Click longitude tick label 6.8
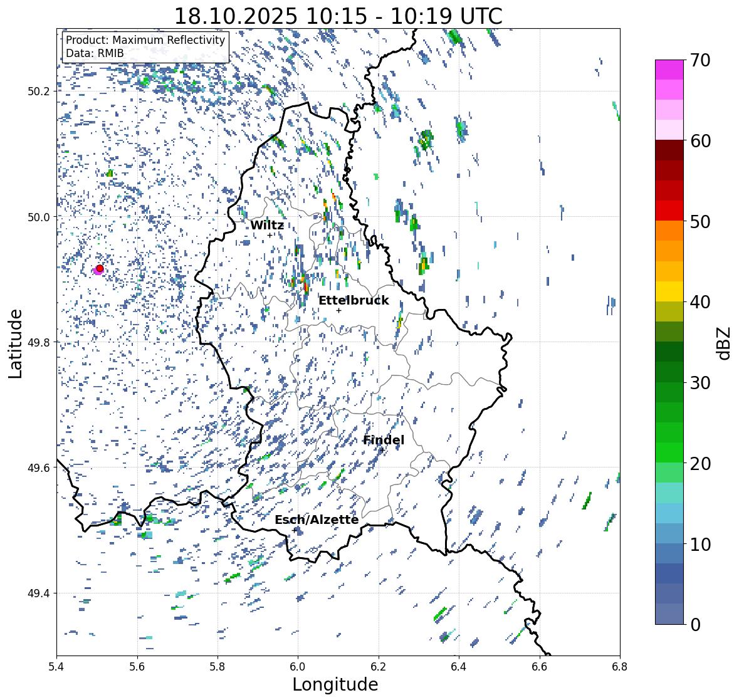Image resolution: width=739 pixels, height=700 pixels. 619,667
